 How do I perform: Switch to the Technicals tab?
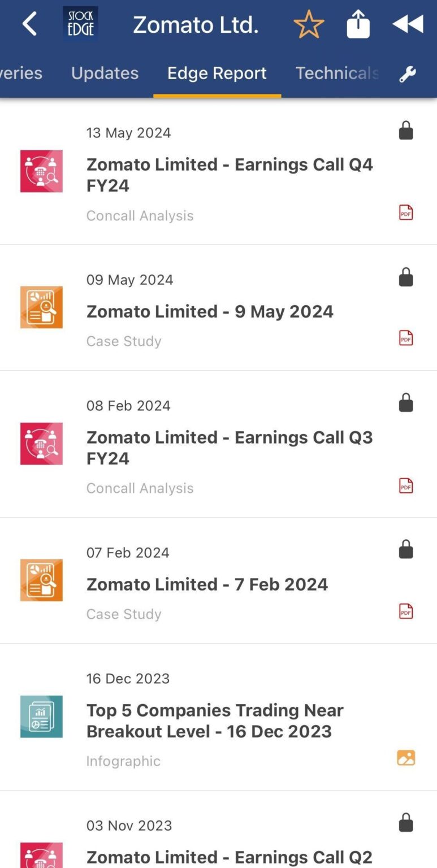[x=337, y=73]
